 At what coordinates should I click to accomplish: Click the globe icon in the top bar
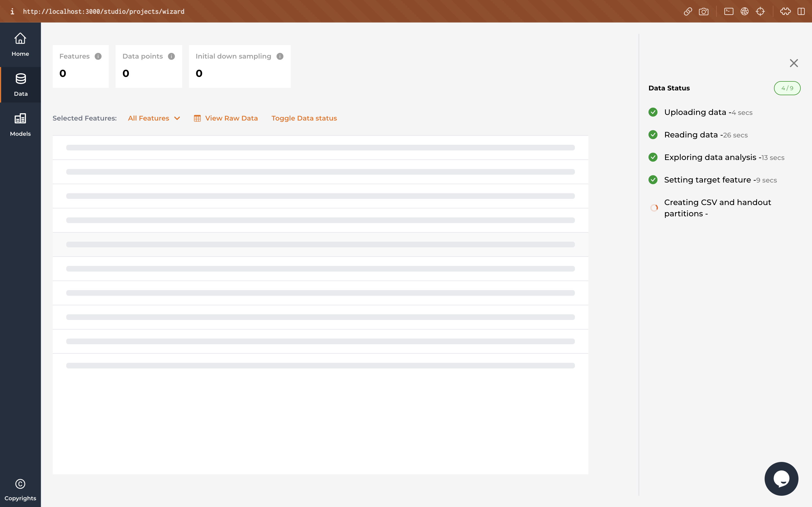coord(745,11)
